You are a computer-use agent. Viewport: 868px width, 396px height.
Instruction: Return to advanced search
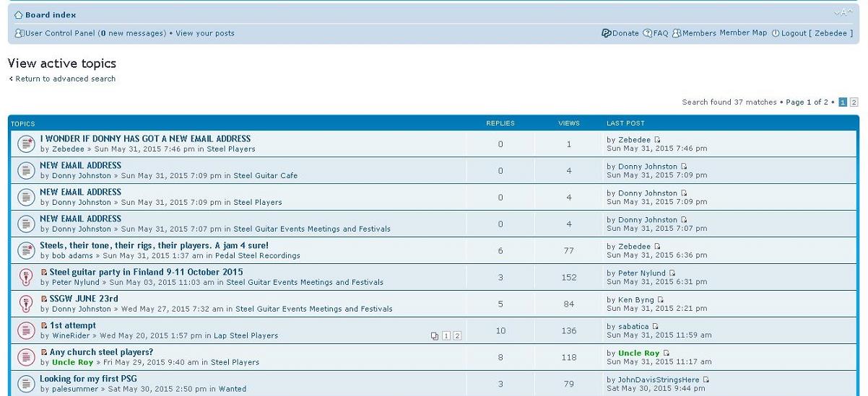pos(66,79)
